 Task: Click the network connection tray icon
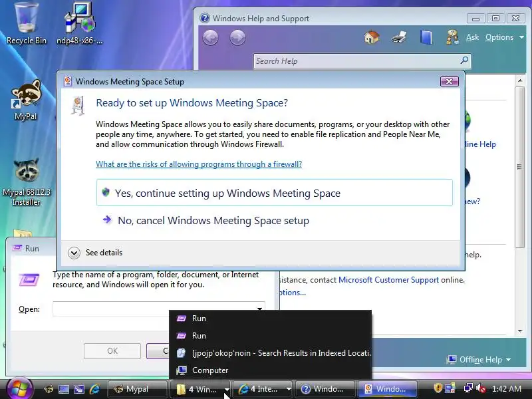click(x=469, y=388)
